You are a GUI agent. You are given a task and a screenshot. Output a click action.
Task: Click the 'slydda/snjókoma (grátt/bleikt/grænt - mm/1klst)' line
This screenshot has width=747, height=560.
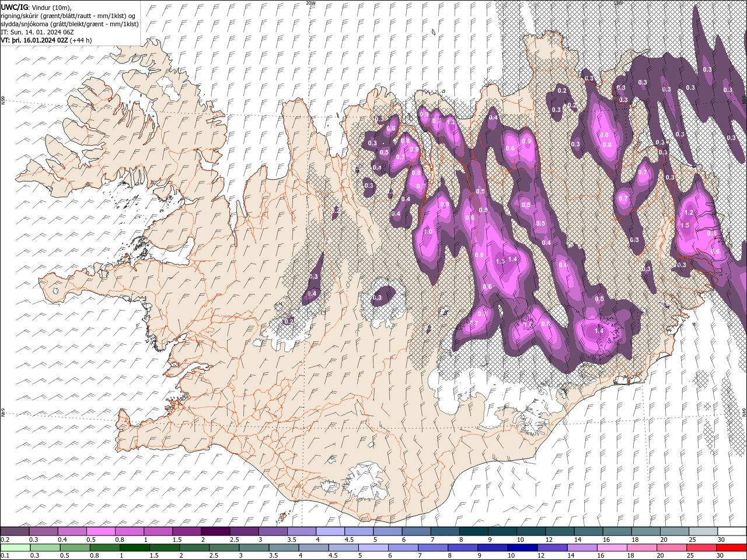(69, 24)
